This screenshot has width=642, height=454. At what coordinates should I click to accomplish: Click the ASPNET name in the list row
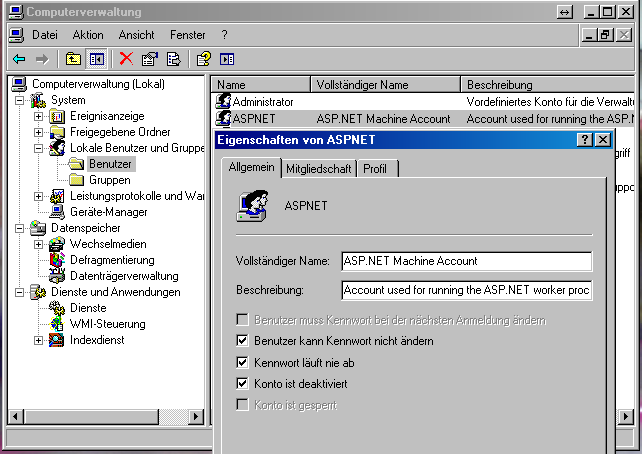254,119
